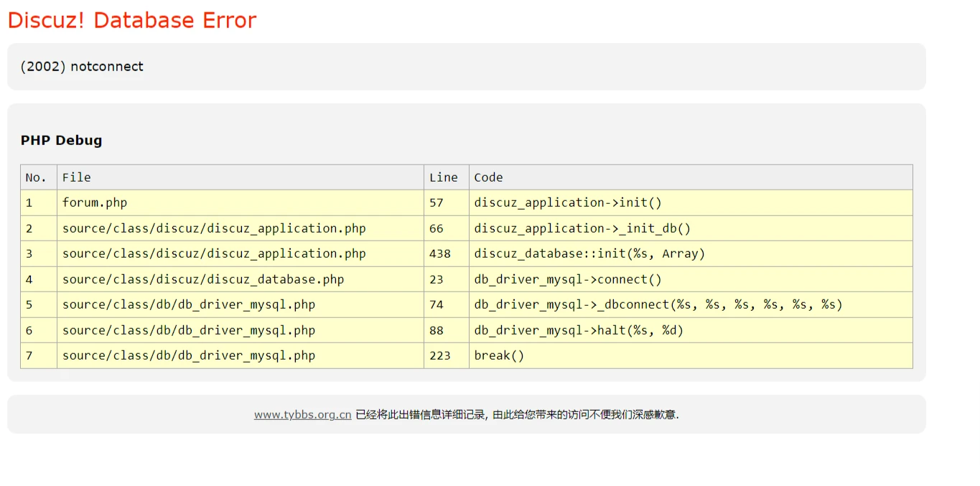The image size is (980, 486).
Task: Select code 'db_driver_mysql->halt(%s, %d)'
Action: [x=579, y=330]
